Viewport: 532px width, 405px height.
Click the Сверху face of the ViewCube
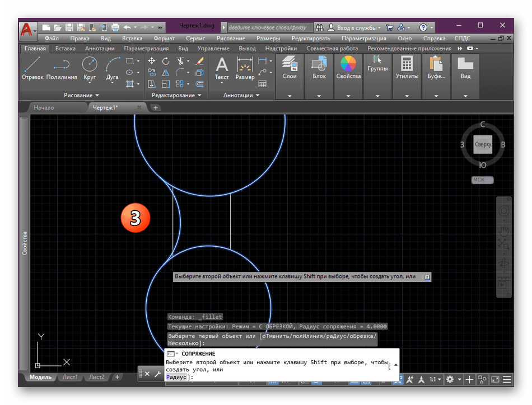coord(483,144)
